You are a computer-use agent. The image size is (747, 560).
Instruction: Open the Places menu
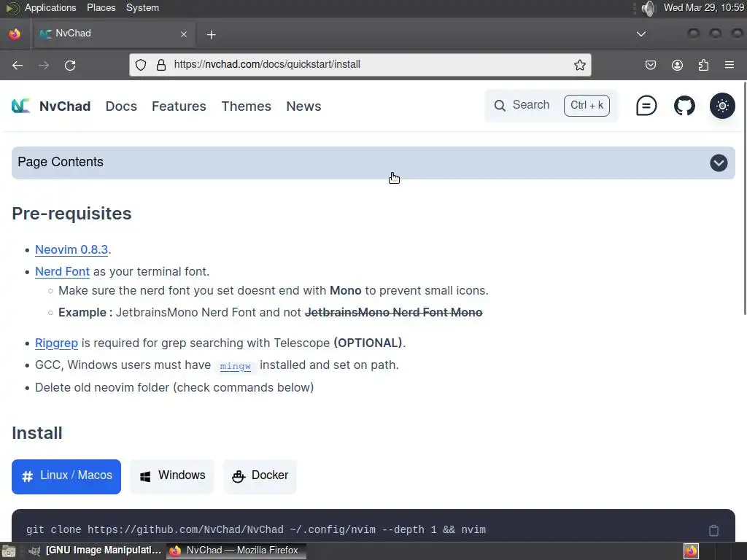point(101,7)
